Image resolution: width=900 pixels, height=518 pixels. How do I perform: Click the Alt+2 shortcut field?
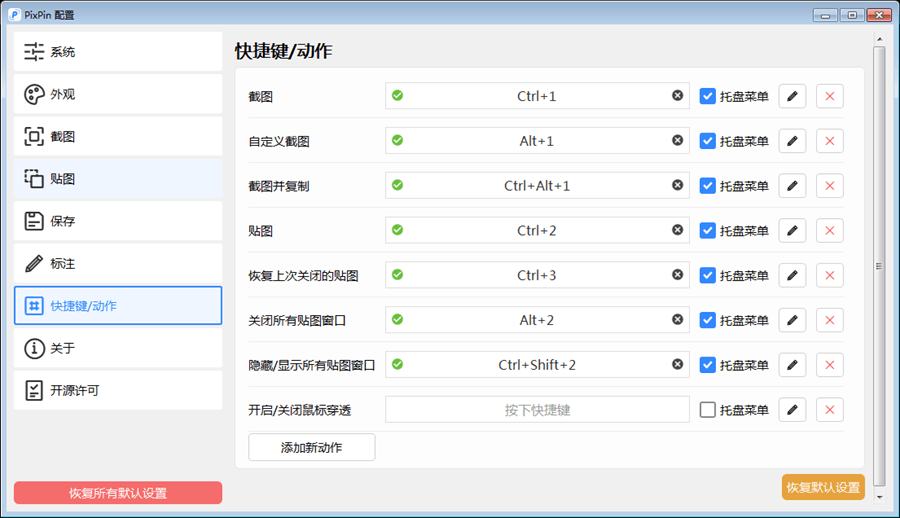(x=537, y=320)
